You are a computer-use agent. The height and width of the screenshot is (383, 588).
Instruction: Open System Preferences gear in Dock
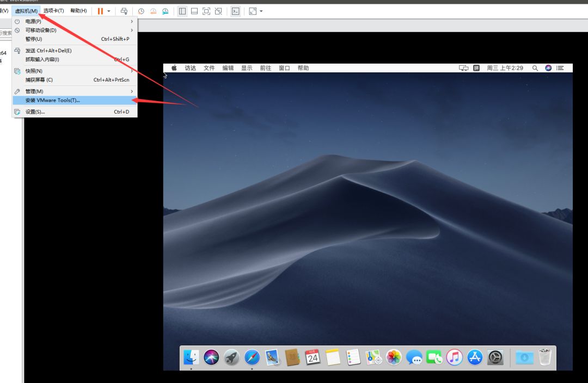point(495,357)
